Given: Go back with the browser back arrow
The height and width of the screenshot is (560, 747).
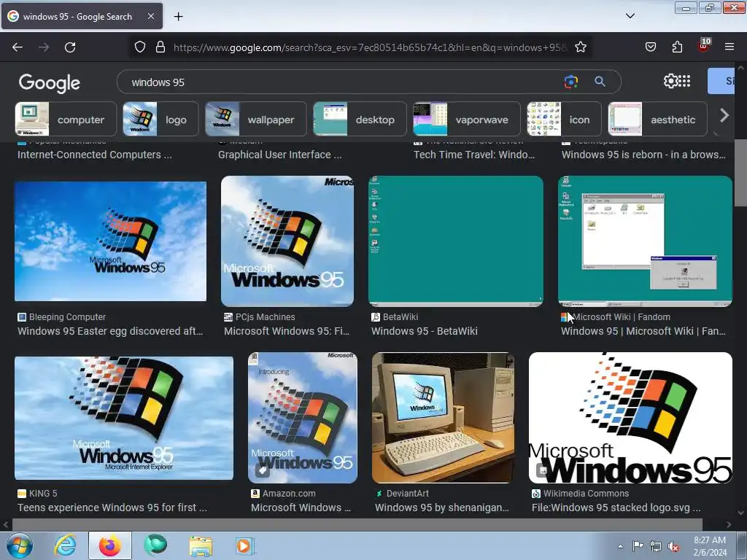Looking at the screenshot, I should coord(18,47).
